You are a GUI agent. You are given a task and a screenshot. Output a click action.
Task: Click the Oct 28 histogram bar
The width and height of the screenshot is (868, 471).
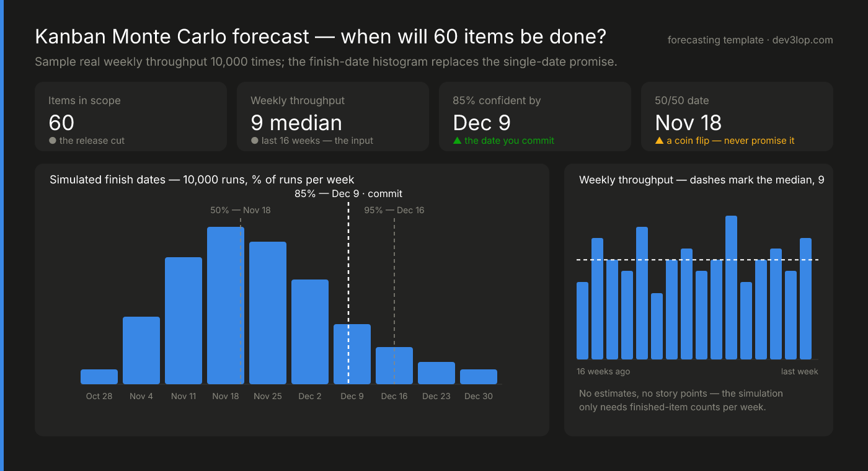coord(99,377)
